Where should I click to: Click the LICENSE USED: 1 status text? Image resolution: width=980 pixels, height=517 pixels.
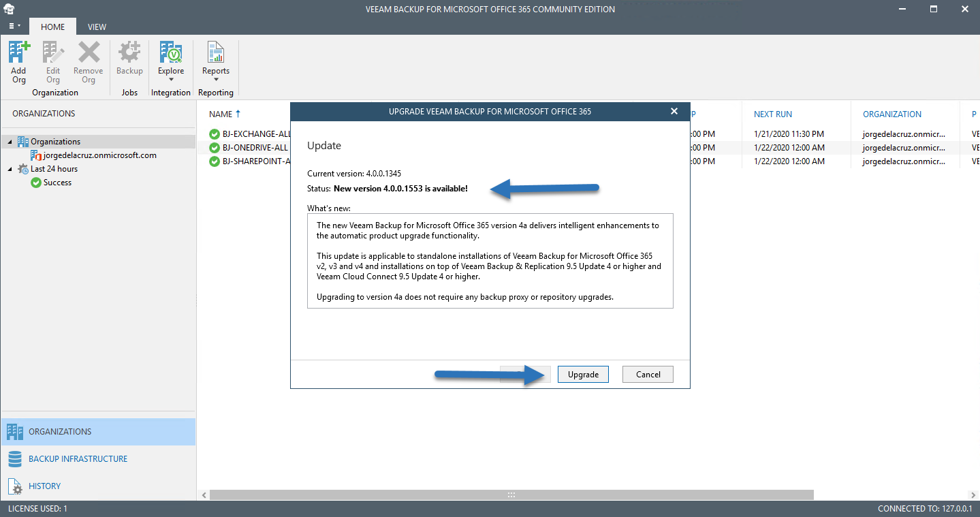click(38, 509)
